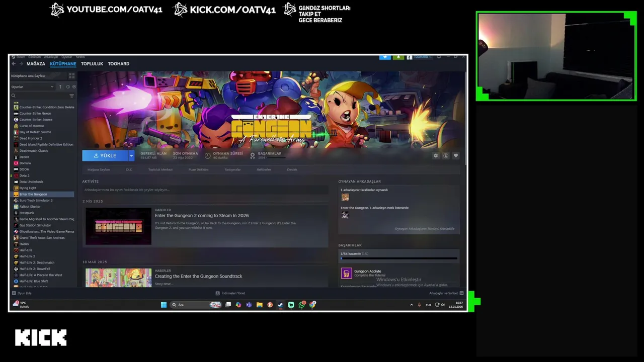
Task: Open the TOOHARD profile tab
Action: pyautogui.click(x=119, y=64)
